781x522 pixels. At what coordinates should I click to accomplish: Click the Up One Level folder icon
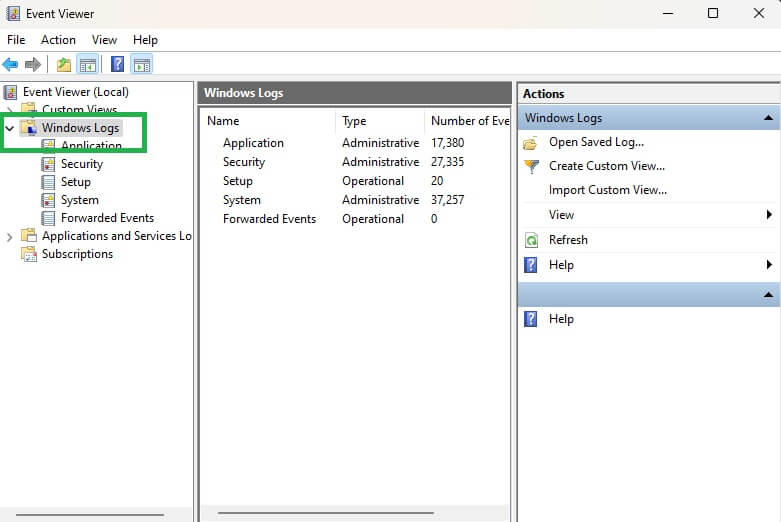click(64, 65)
